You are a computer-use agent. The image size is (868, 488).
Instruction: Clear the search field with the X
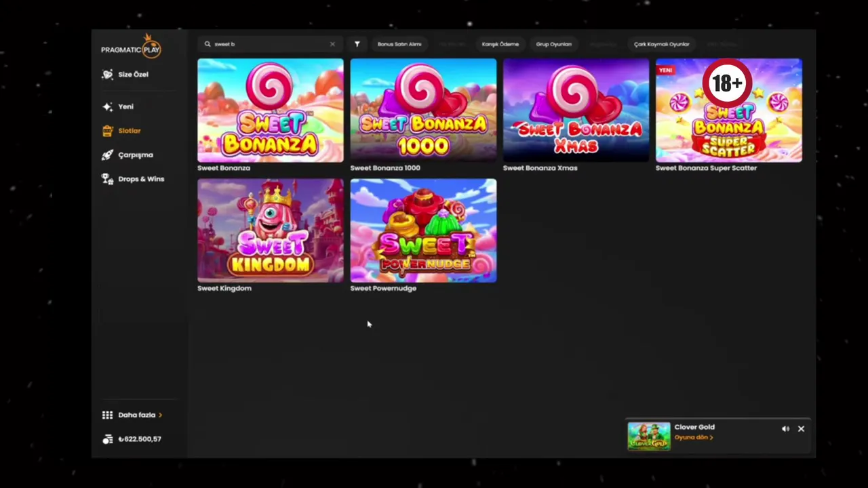tap(332, 44)
